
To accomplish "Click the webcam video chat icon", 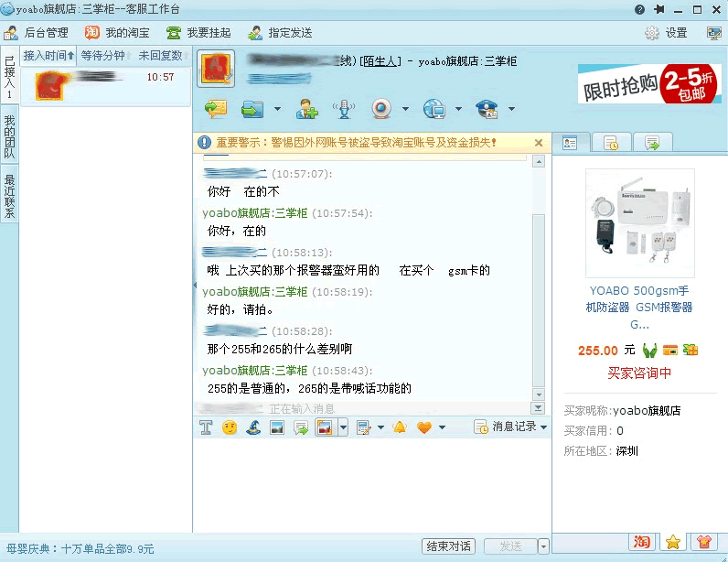I will click(x=381, y=109).
